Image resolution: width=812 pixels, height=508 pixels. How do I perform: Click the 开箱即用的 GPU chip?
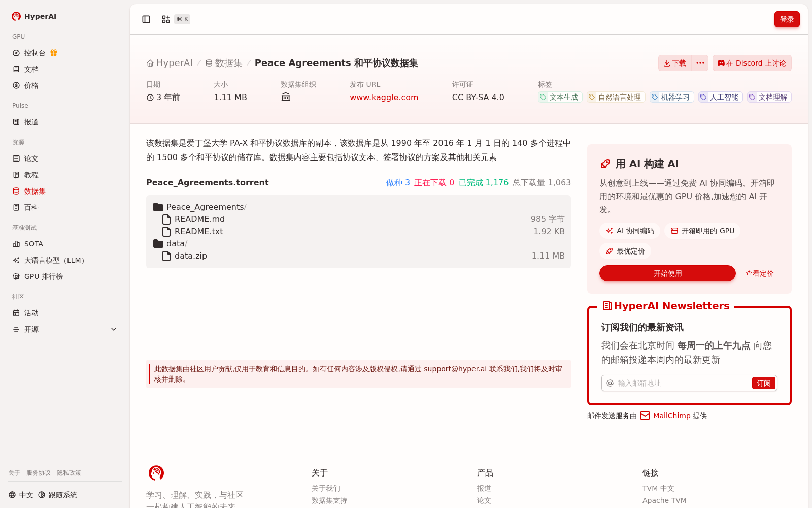tap(702, 231)
